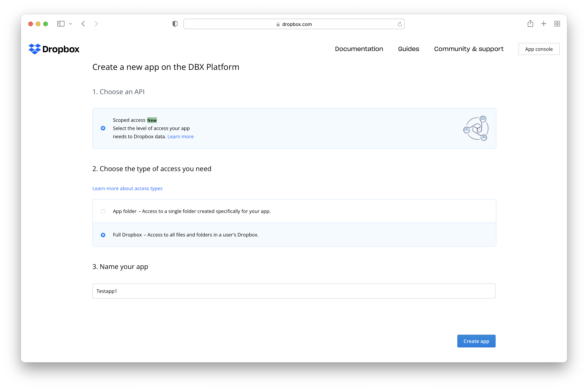Click 'Full Dropbox – Access to all files' text
The width and height of the screenshot is (588, 390).
click(186, 235)
